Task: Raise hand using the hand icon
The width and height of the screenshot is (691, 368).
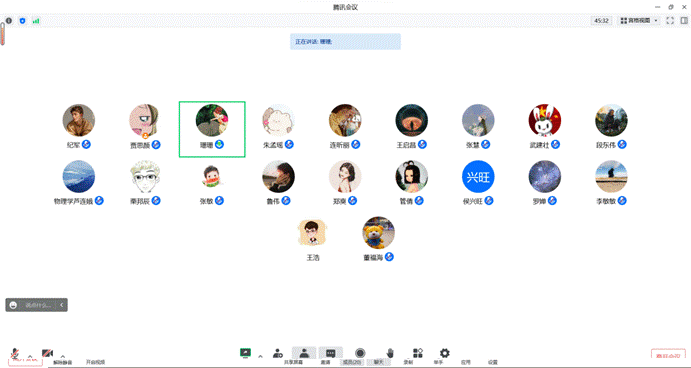Action: [390, 353]
